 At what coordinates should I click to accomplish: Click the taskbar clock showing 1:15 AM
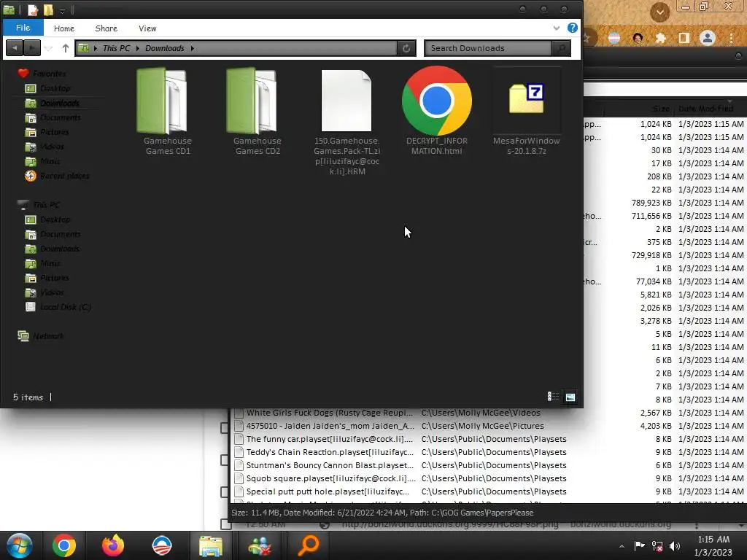click(x=713, y=545)
